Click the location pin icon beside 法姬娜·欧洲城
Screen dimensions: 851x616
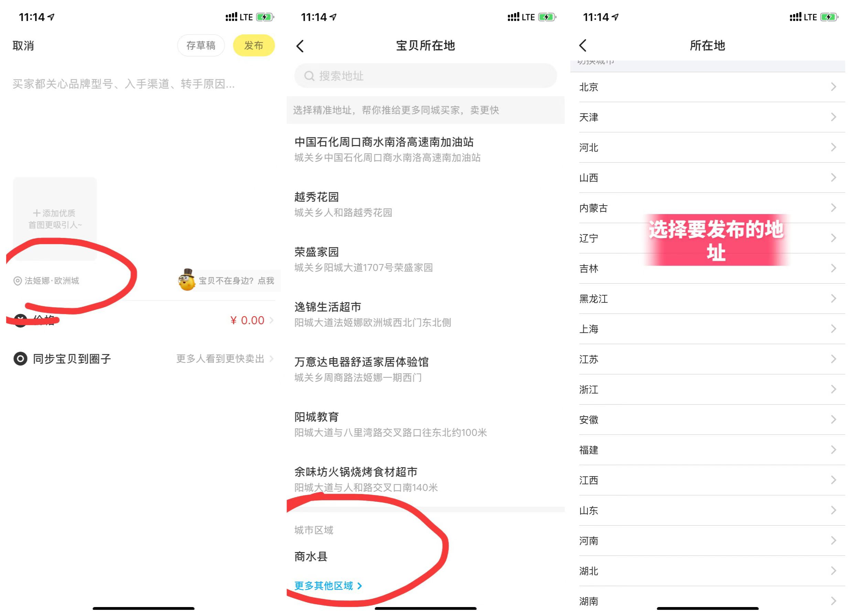pos(18,281)
